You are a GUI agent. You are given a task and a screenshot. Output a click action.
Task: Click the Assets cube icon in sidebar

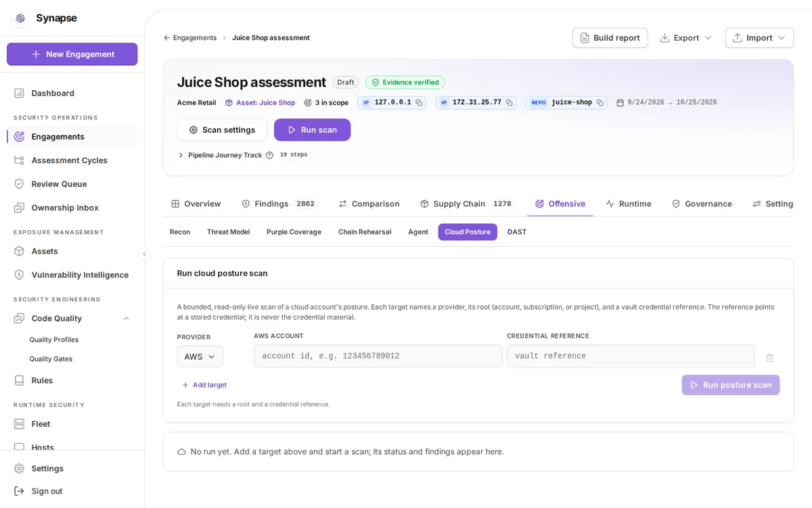(19, 251)
